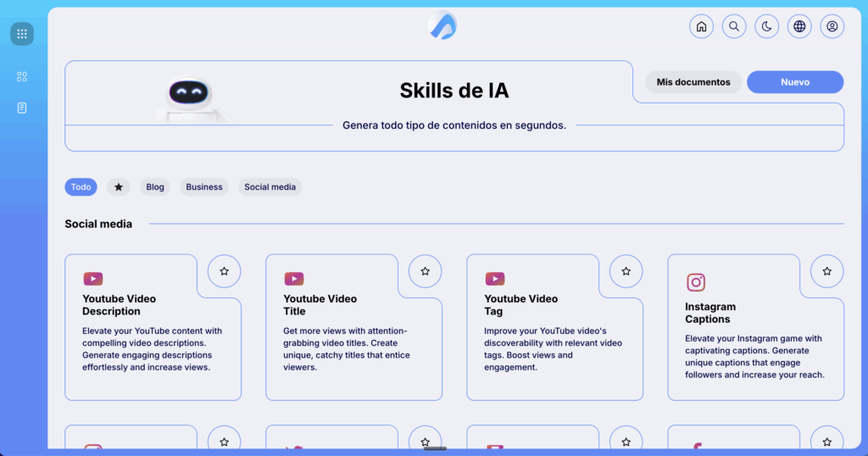Screen dimensions: 868x456
Task: Open the apps grid menu in sidebar
Action: tap(22, 34)
